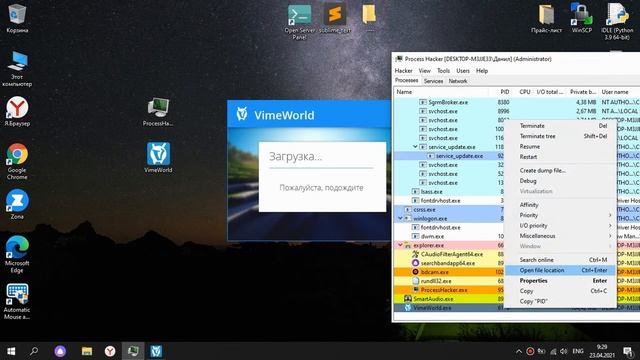Viewport: 640px width, 360px height.
Task: Open the Hacker menu
Action: pyautogui.click(x=403, y=71)
